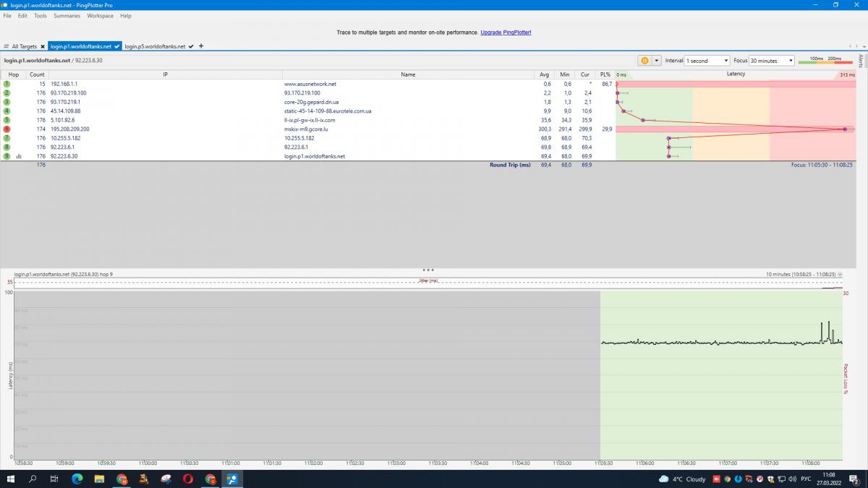Add a new target tab with the plus icon
Image resolution: width=868 pixels, height=488 pixels.
pos(201,46)
